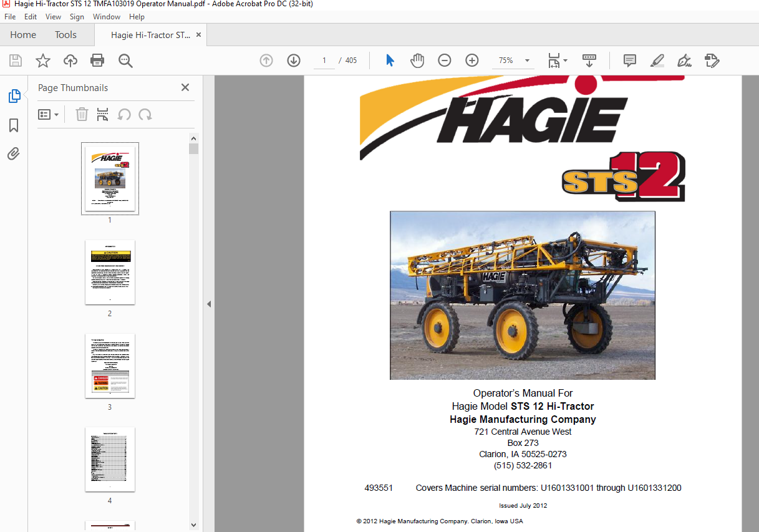
Task: Close the Page Thumbnails panel
Action: click(185, 87)
